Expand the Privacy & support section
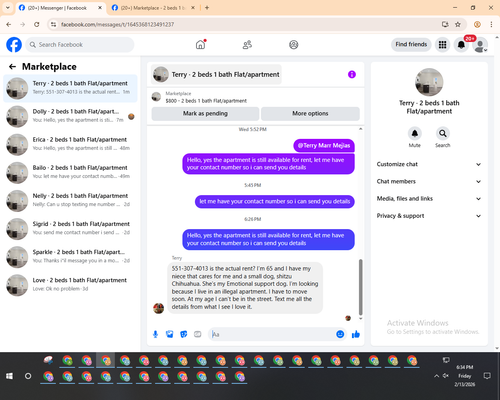The width and height of the screenshot is (500, 400). point(429,216)
